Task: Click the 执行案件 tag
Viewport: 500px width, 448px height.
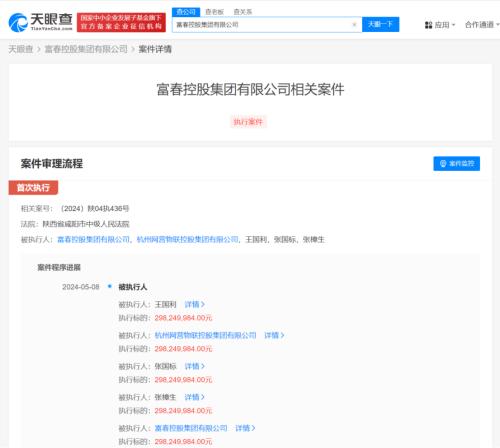Action: tap(248, 122)
